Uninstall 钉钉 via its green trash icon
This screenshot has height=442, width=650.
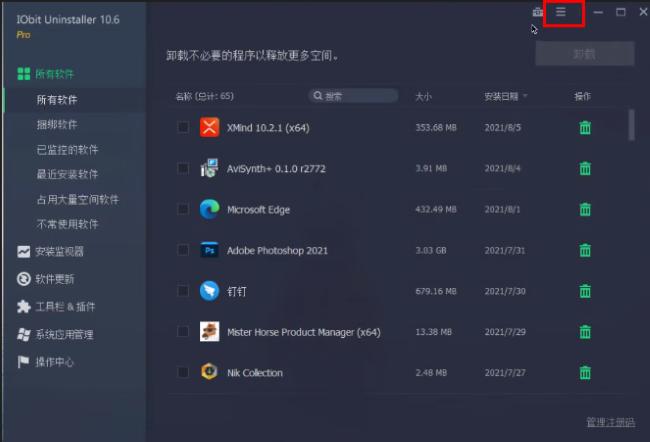click(x=585, y=291)
